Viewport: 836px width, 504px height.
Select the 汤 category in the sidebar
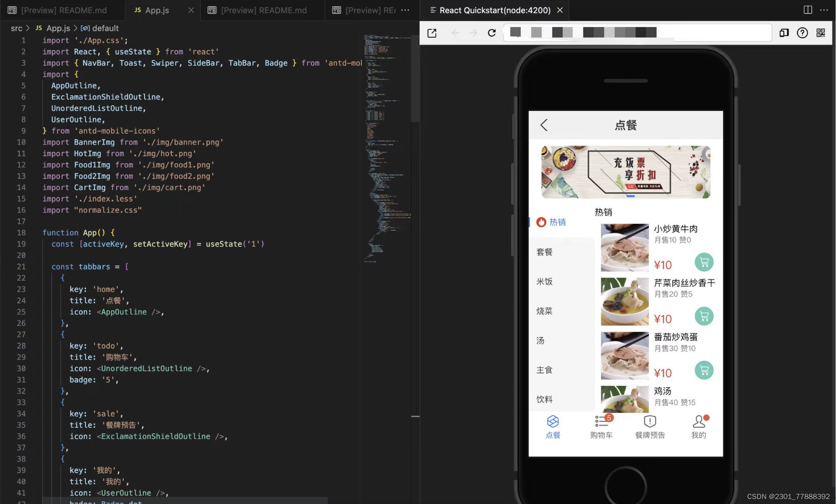540,340
